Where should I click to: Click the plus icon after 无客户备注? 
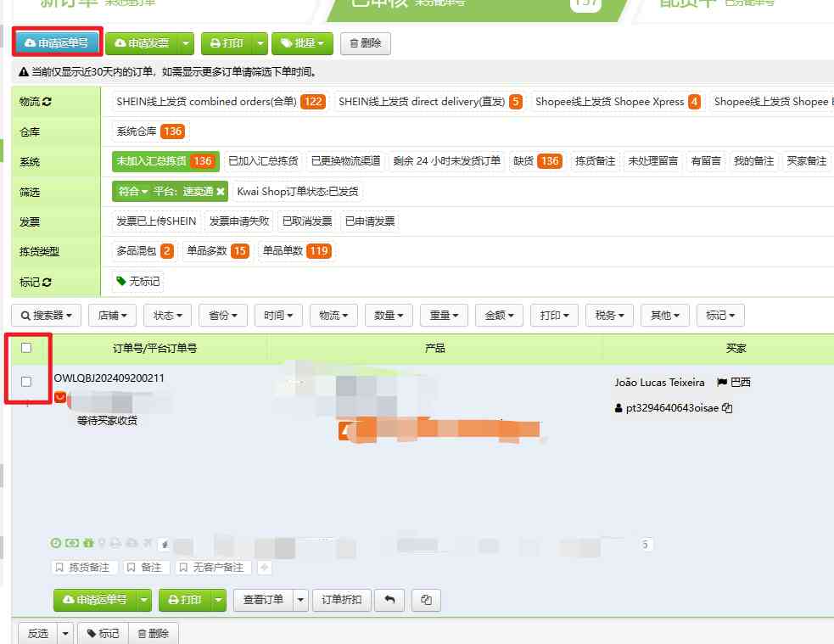coord(264,568)
